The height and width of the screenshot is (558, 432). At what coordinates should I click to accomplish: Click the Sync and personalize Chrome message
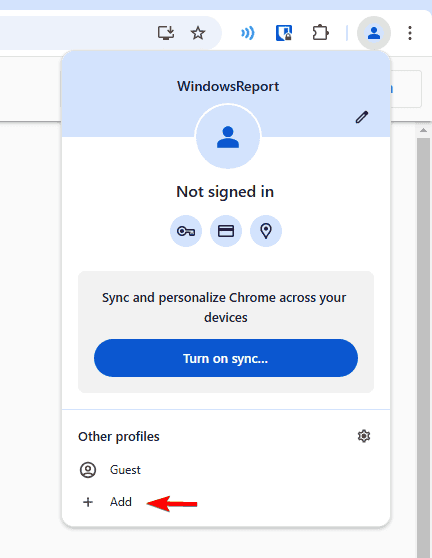tap(224, 307)
